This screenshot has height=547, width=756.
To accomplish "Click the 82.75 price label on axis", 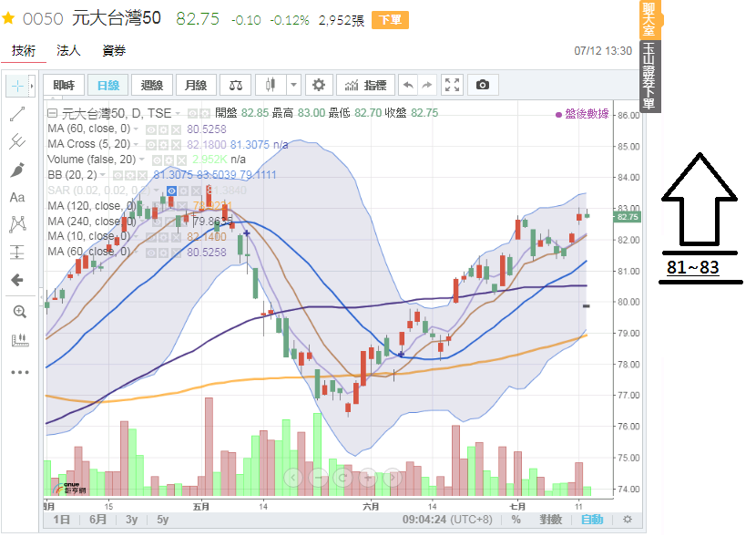I will click(628, 217).
